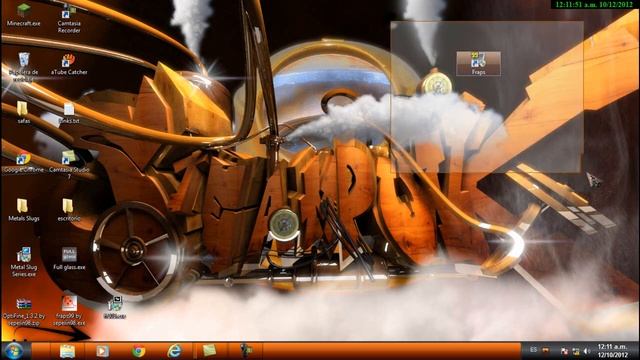Screen dimensions: 640x360
Task: Launch Google Chrome from the taskbar
Action: [x=138, y=351]
